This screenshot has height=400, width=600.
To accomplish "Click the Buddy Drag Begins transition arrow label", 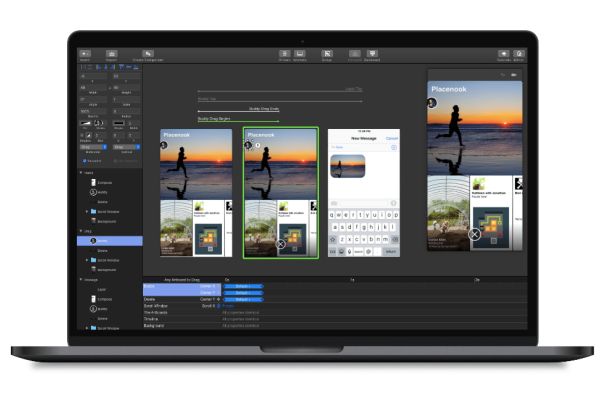I will pos(214,119).
